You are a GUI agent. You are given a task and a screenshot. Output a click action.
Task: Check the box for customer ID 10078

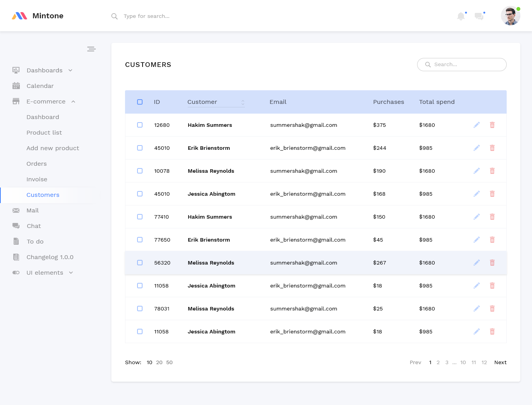coord(140,171)
